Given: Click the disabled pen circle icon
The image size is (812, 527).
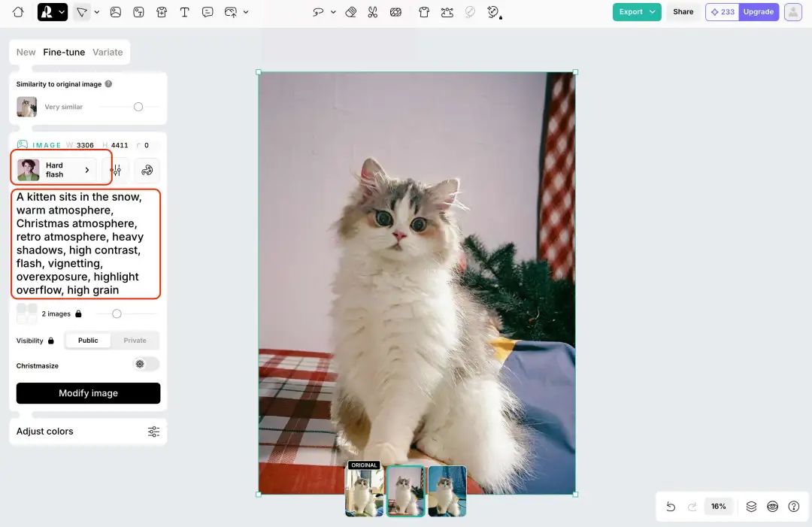Looking at the screenshot, I should [x=470, y=12].
